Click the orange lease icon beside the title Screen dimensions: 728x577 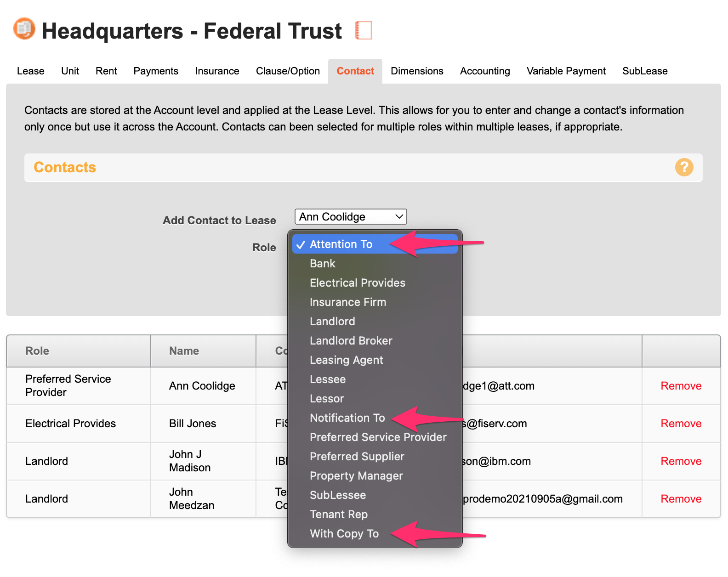(24, 29)
